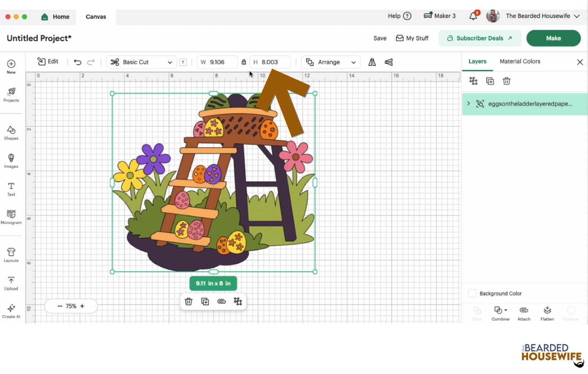Ungroup the selection in Layers panel header
Image resolution: width=588 pixels, height=374 pixels.
point(473,81)
